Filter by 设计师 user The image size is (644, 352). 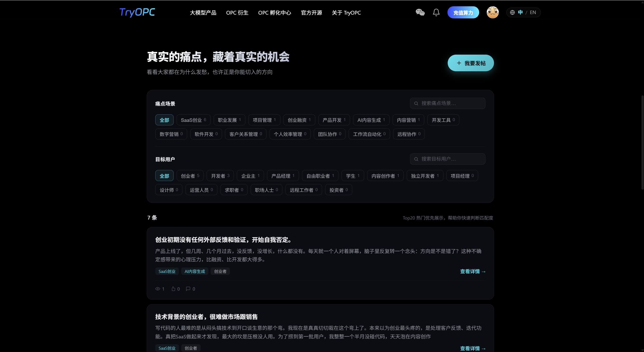click(169, 190)
